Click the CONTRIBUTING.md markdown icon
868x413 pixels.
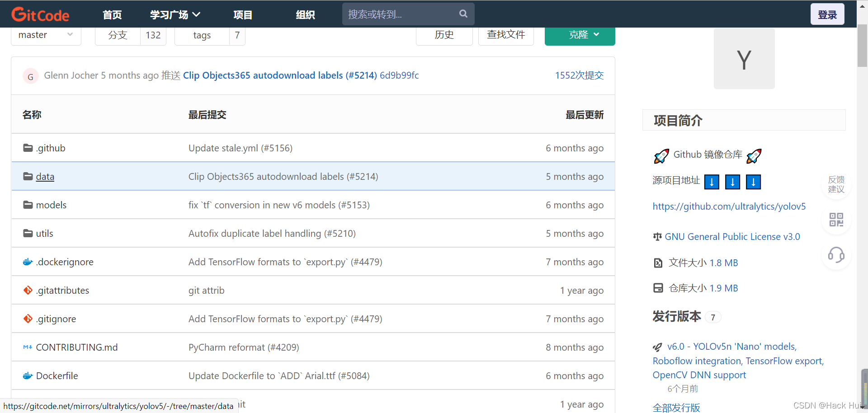tap(28, 347)
